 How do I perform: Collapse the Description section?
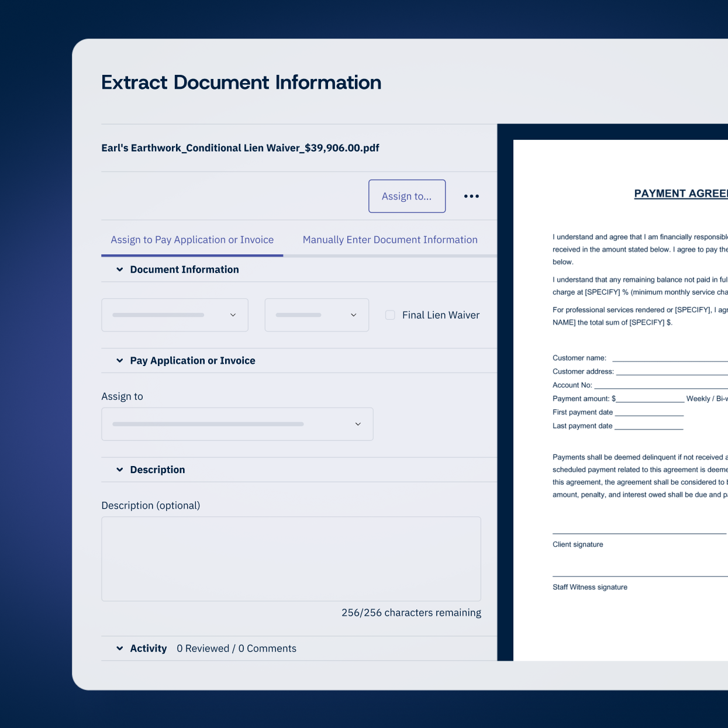click(x=120, y=470)
